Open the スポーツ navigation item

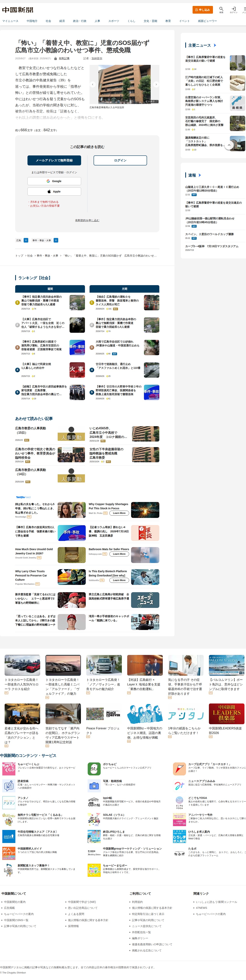[113, 21]
